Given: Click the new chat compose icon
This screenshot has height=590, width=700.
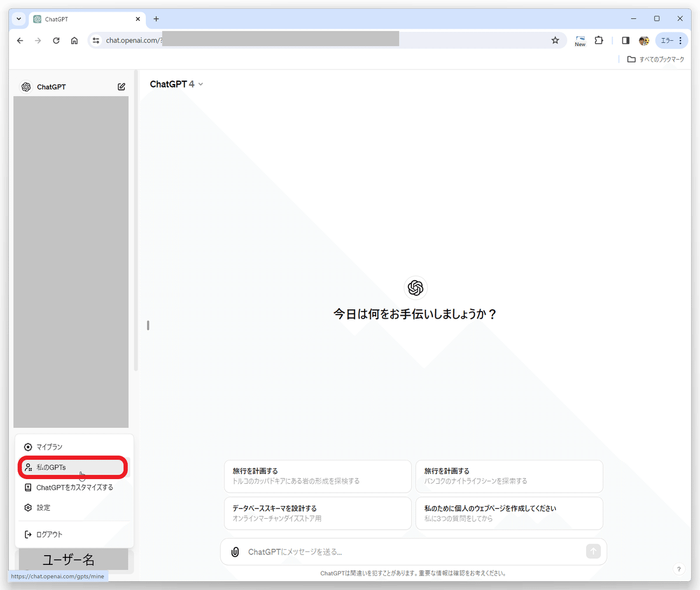Looking at the screenshot, I should coord(121,86).
